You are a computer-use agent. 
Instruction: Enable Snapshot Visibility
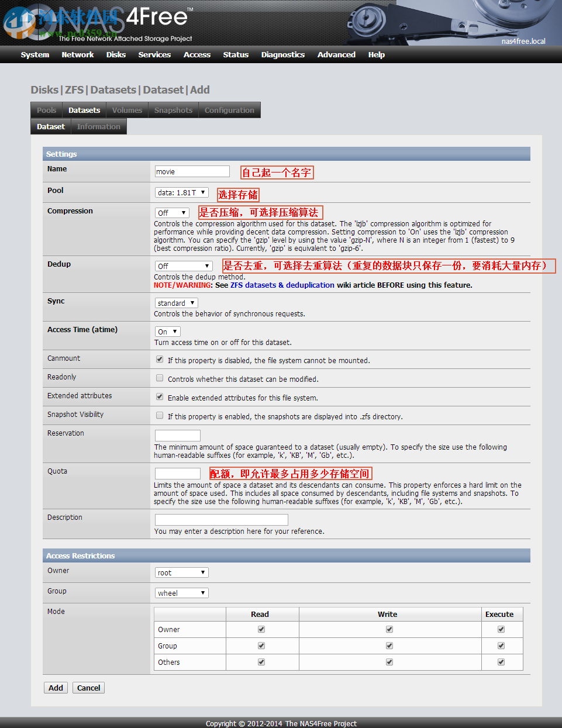click(x=159, y=415)
